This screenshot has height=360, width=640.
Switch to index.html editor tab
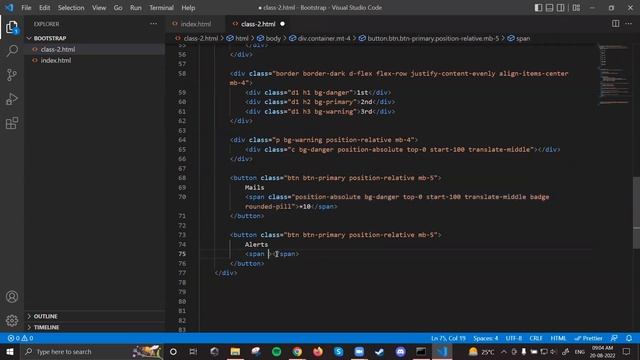coord(195,24)
